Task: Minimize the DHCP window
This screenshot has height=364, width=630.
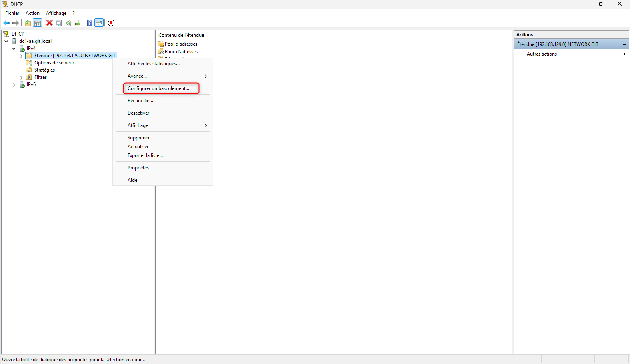Action: point(583,4)
